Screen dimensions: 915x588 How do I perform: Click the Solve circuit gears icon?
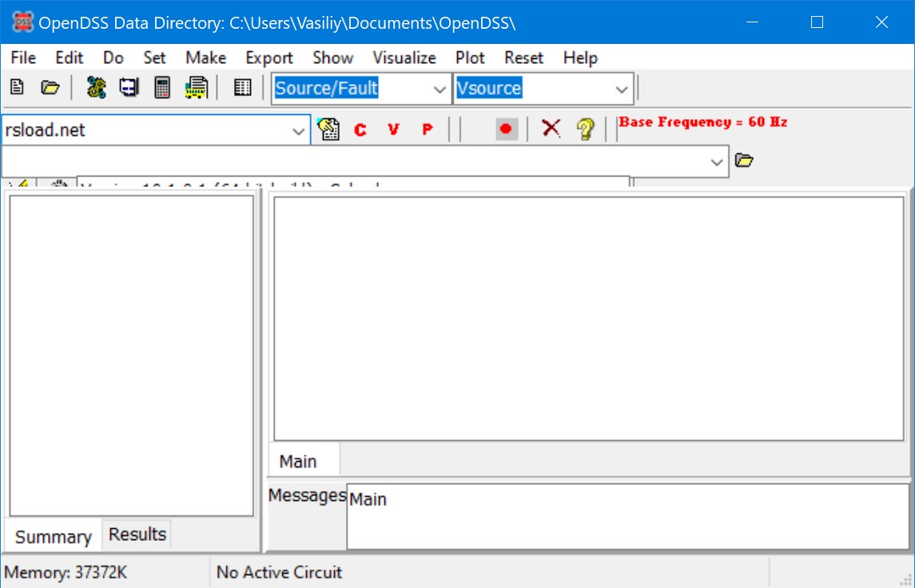point(96,88)
